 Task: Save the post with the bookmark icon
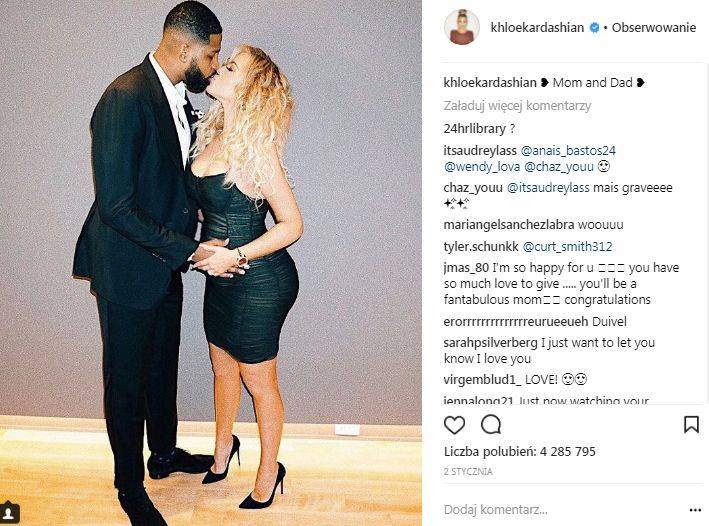[x=691, y=425]
